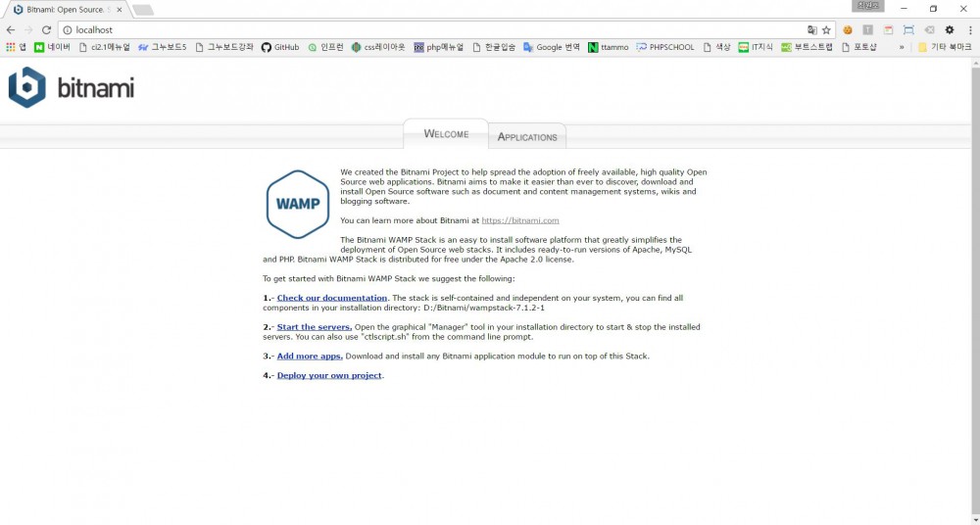Open the Google 번역 bookmark
980x525 pixels.
tap(552, 47)
